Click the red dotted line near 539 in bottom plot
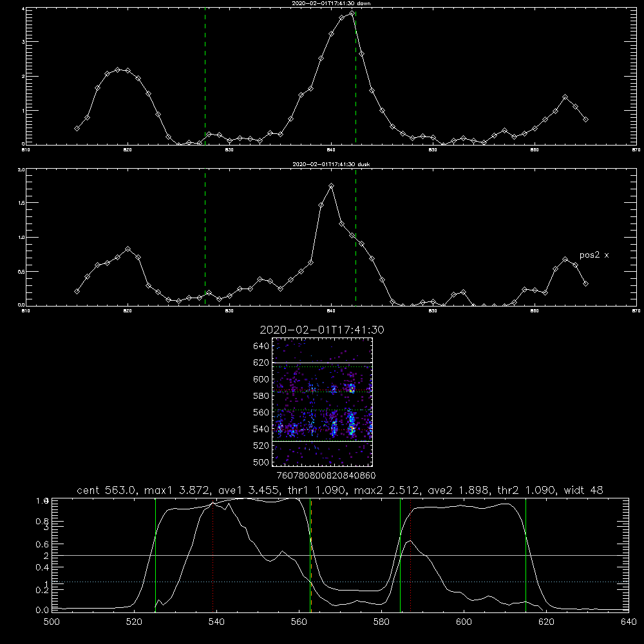Image resolution: width=644 pixels, height=644 pixels. point(213,556)
